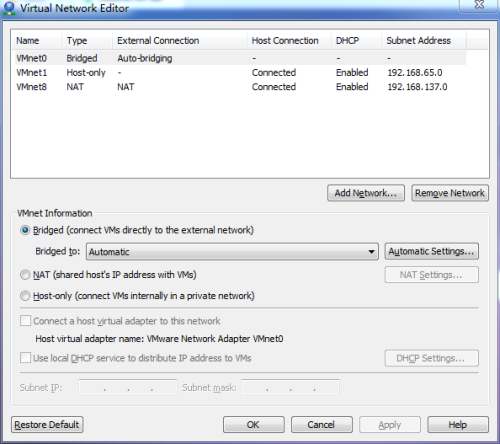Click the Virtual Network Editor title icon
Viewport: 500px width, 444px height.
pyautogui.click(x=9, y=8)
